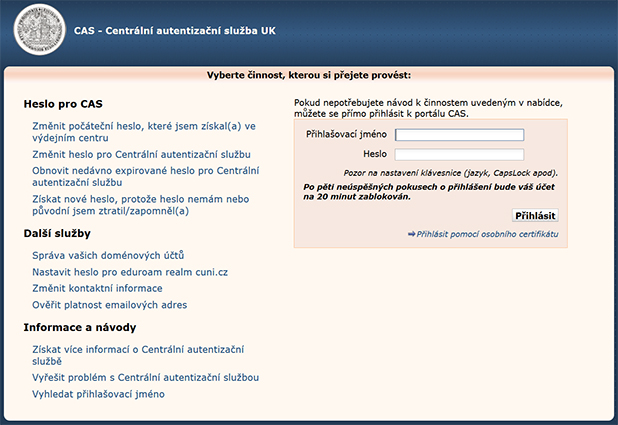Open Změnit kontaktní informace link
Screen dimensions: 618x425
click(x=97, y=288)
